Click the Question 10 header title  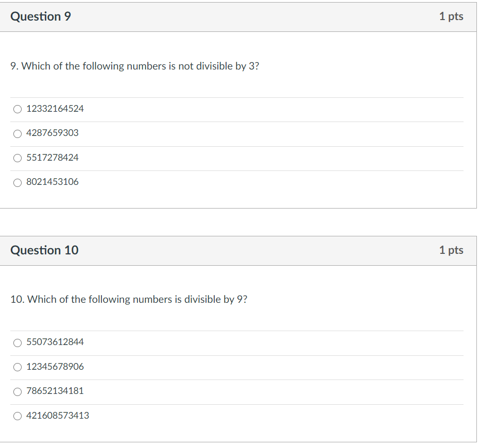coord(44,250)
